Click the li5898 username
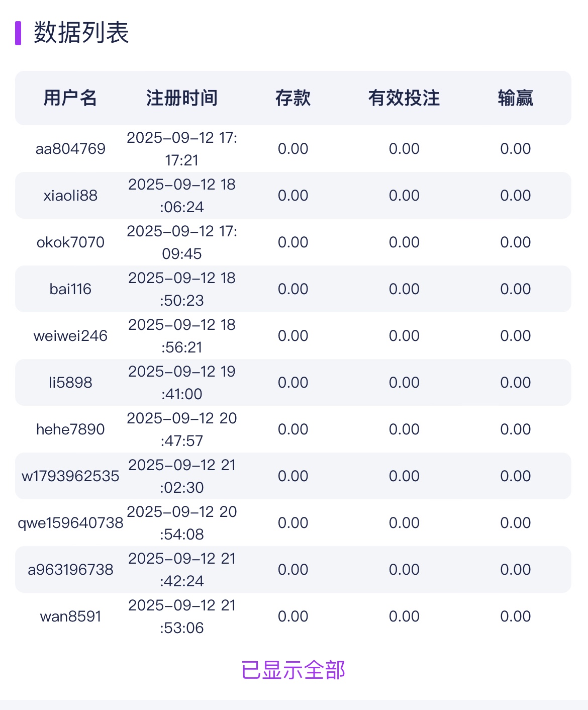The image size is (588, 710). [70, 383]
